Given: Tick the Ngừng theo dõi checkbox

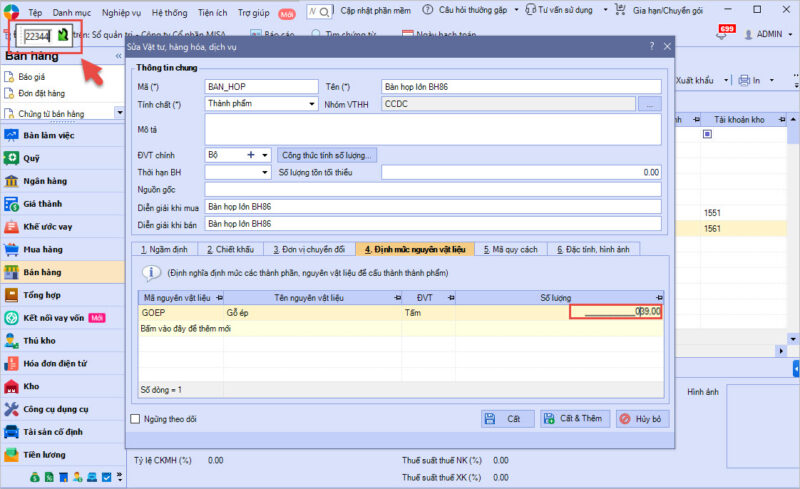Looking at the screenshot, I should point(136,419).
